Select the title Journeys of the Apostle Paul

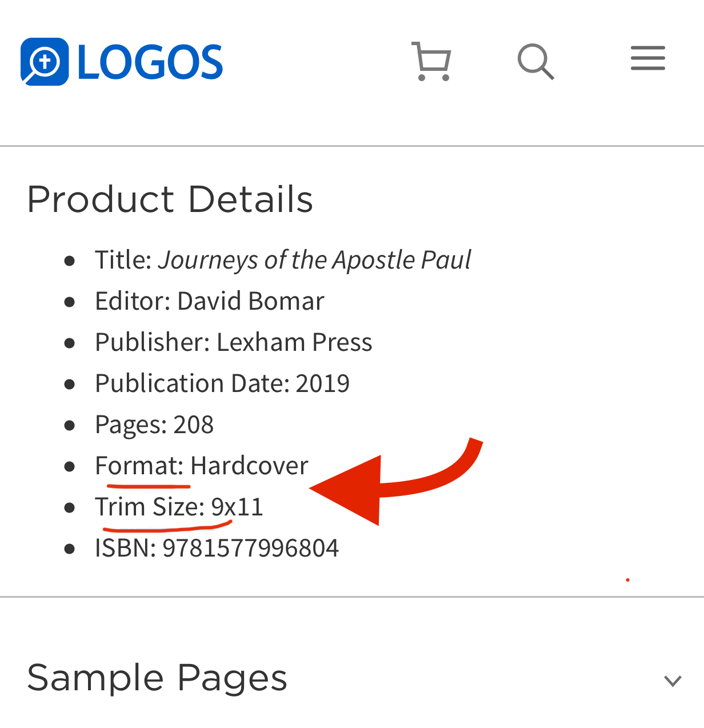pos(315,260)
